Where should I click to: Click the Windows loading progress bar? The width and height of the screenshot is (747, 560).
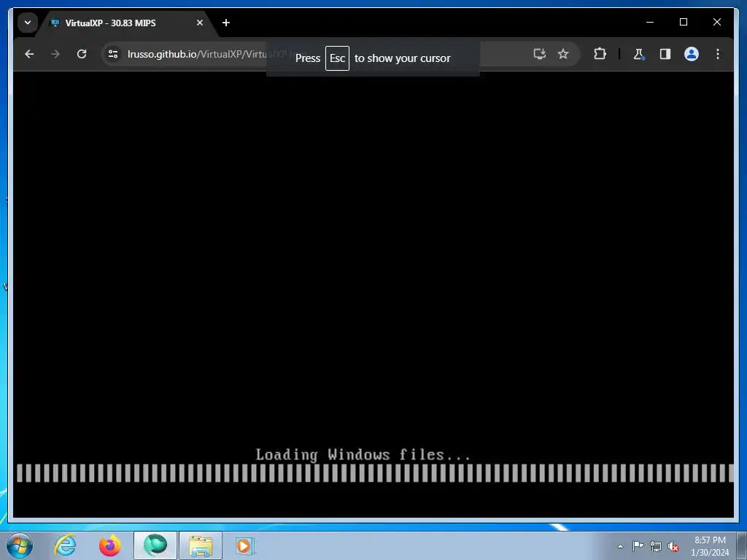pos(375,472)
